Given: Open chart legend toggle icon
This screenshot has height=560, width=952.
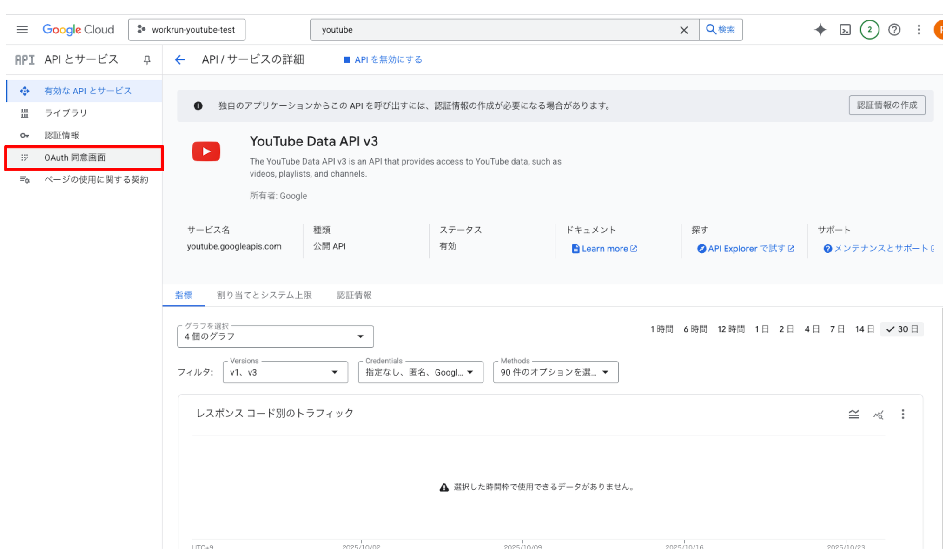Looking at the screenshot, I should coord(853,414).
